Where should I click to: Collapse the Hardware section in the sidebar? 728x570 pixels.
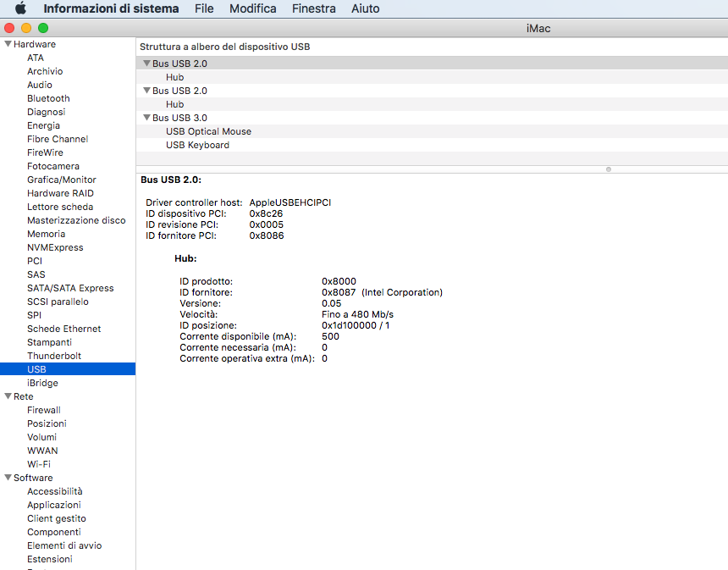(8, 44)
